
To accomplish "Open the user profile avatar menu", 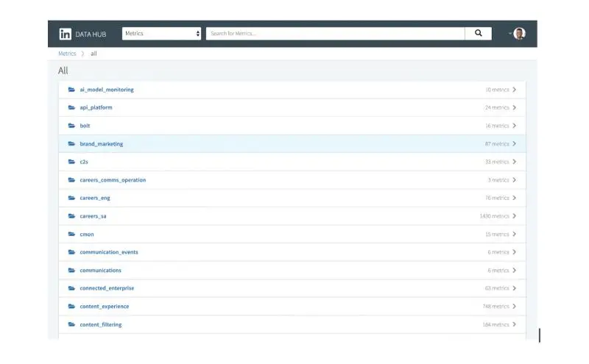I will tap(519, 34).
